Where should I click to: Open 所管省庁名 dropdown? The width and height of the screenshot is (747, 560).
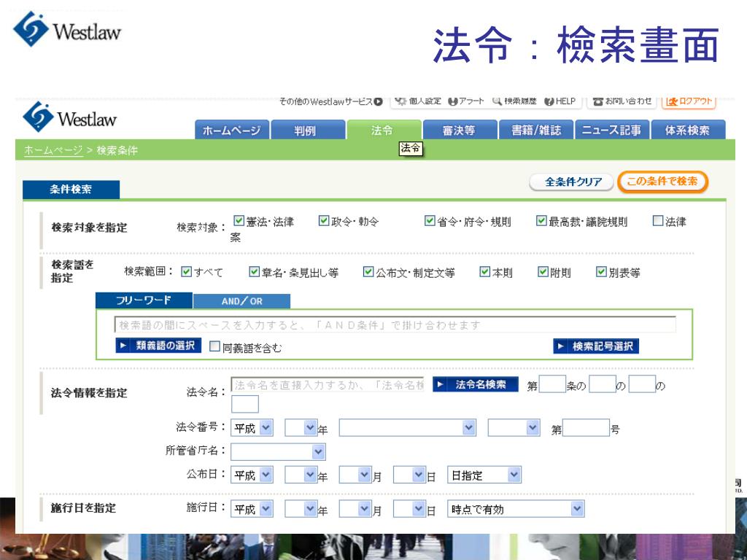278,451
